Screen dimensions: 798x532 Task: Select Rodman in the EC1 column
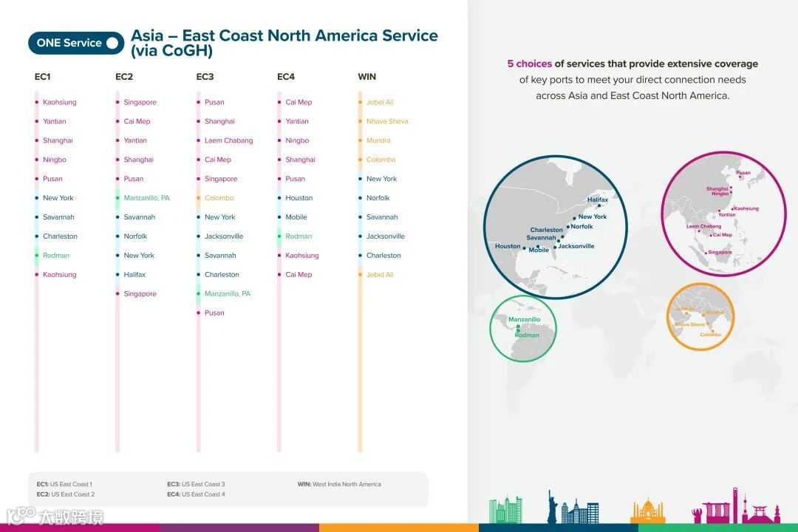pyautogui.click(x=56, y=256)
